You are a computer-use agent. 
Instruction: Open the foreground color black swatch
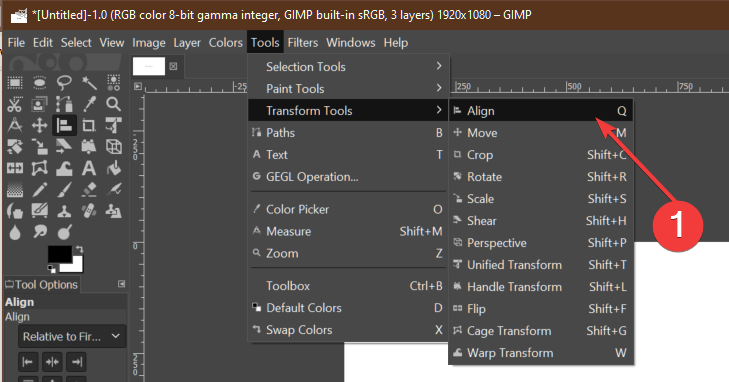[59, 254]
